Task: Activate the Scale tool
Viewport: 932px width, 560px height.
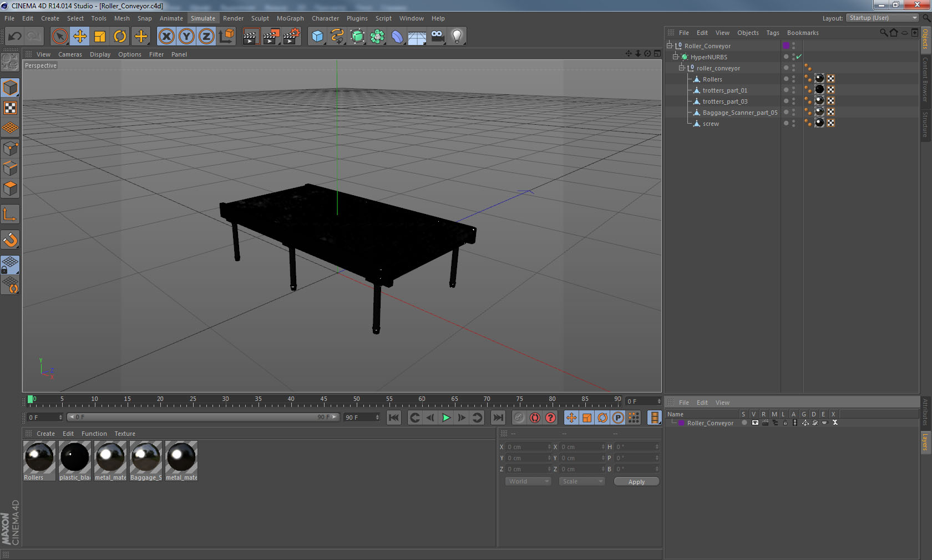Action: click(100, 37)
